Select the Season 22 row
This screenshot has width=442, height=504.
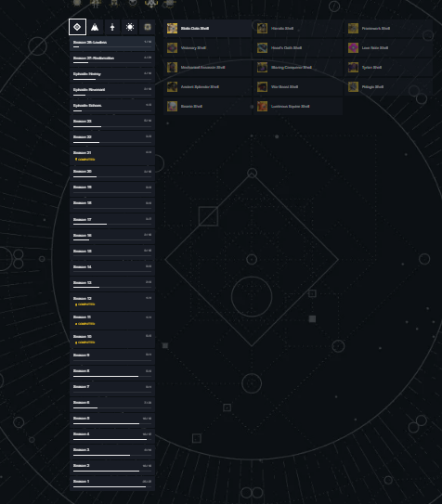click(x=112, y=138)
